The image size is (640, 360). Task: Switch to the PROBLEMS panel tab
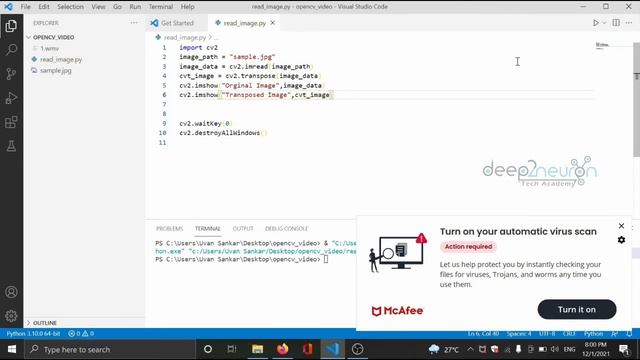click(169, 229)
